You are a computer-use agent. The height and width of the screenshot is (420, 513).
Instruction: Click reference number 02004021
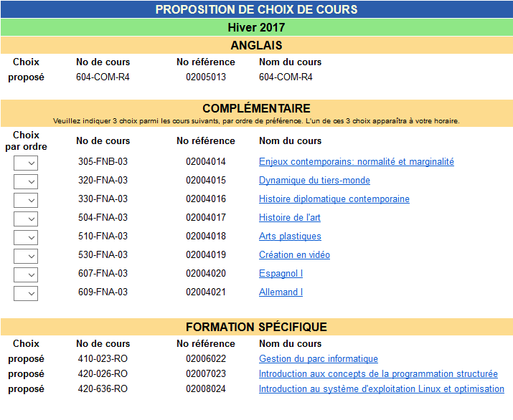click(x=206, y=292)
